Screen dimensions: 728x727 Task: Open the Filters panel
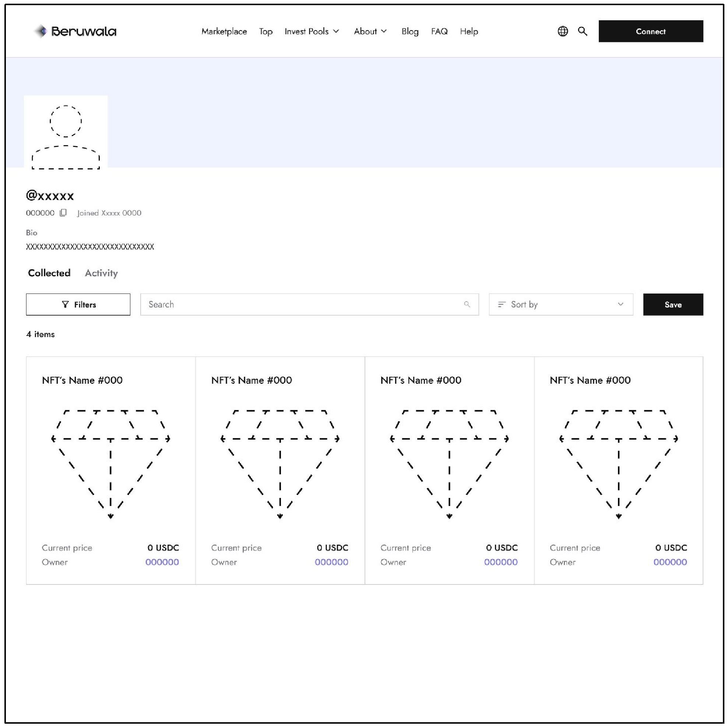click(x=78, y=304)
